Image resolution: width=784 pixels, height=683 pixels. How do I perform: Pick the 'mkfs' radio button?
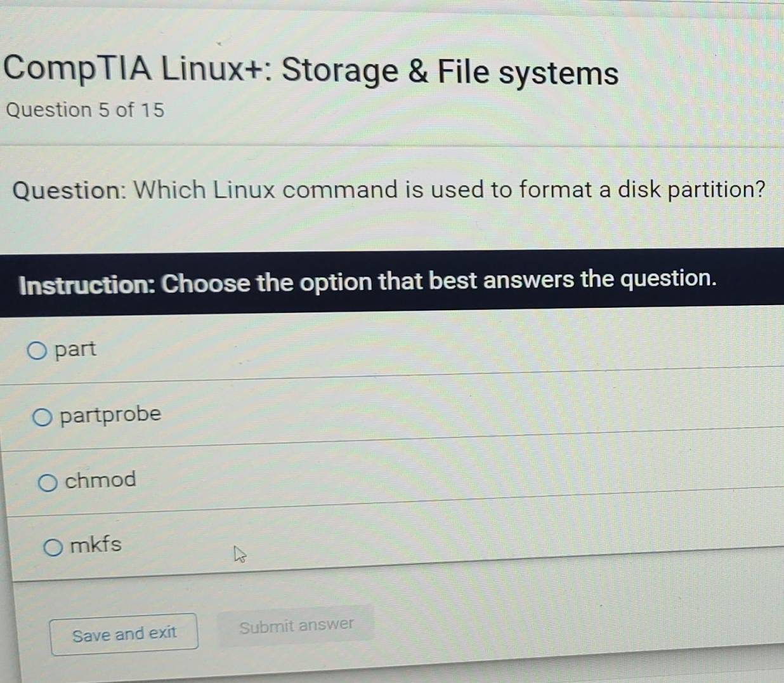pos(53,547)
